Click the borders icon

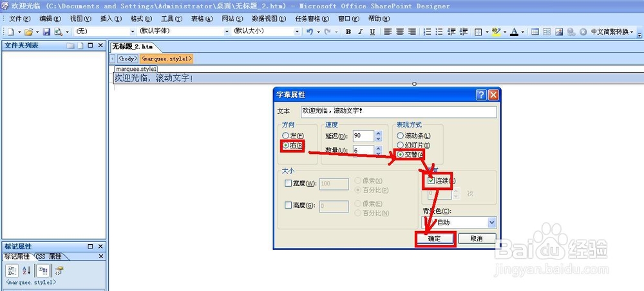[x=478, y=32]
